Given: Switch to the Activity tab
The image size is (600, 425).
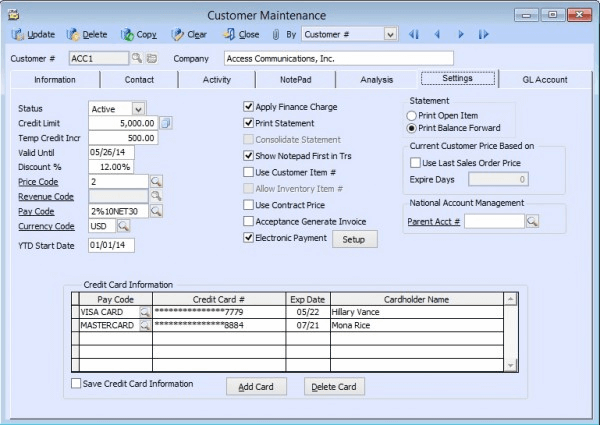Looking at the screenshot, I should click(x=217, y=80).
